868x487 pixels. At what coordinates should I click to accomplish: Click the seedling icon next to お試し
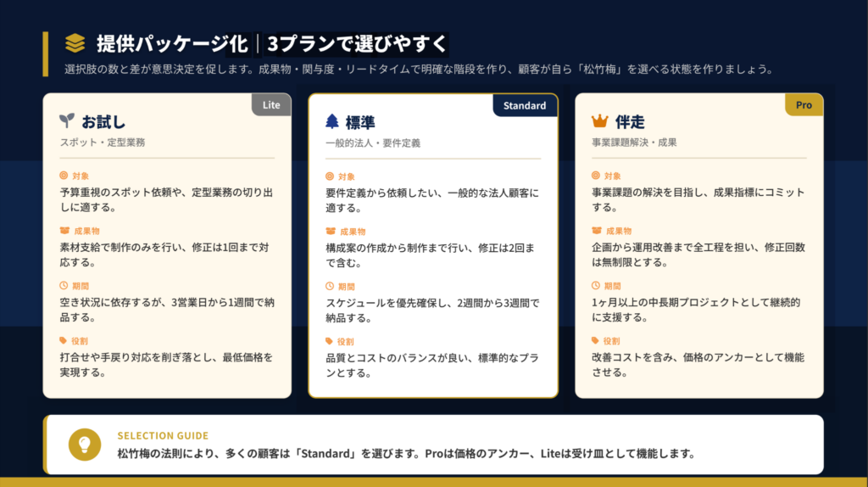coord(67,121)
